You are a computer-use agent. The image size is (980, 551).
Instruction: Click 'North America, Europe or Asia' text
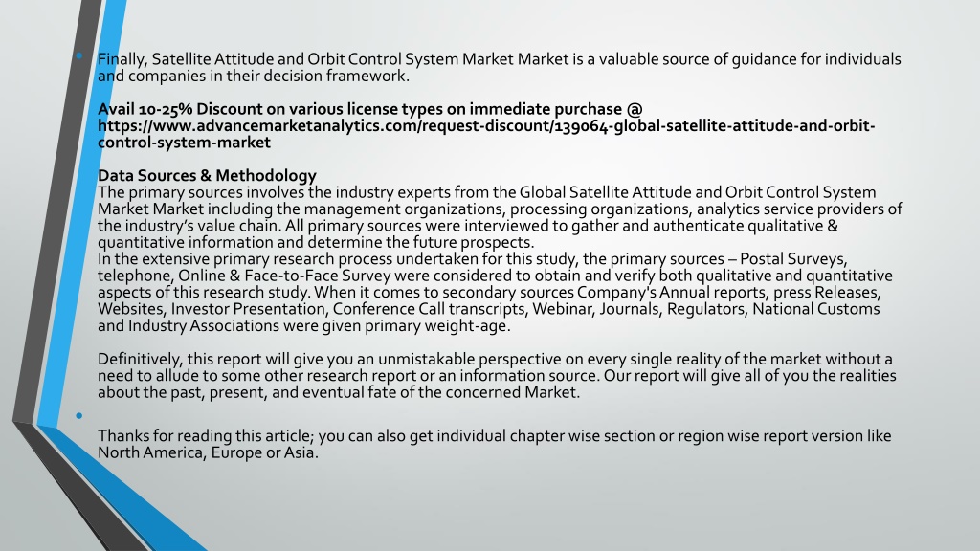(x=207, y=452)
